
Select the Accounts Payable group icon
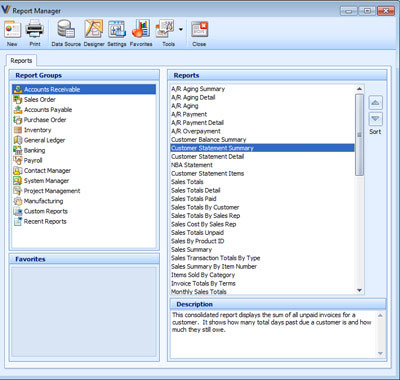click(18, 109)
